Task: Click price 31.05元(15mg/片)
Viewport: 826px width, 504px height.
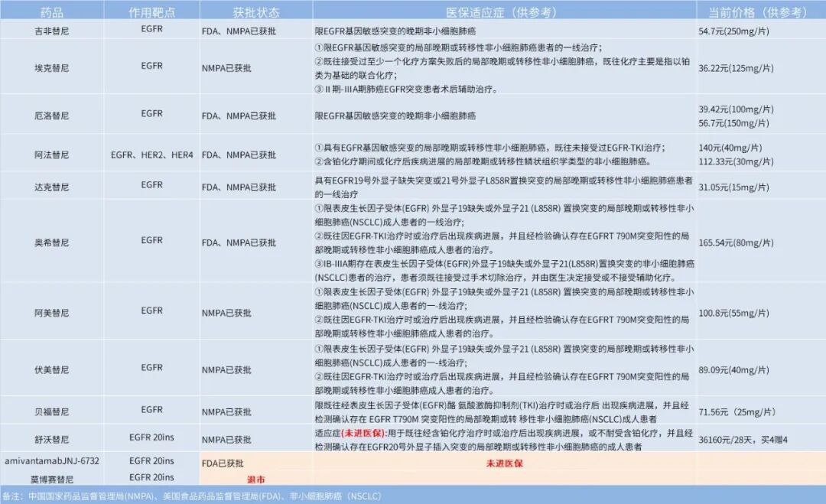Action: [x=733, y=187]
